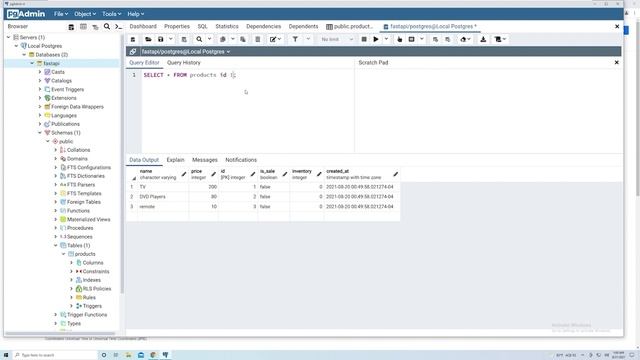Expand the Columns node under products

pyautogui.click(x=71, y=262)
